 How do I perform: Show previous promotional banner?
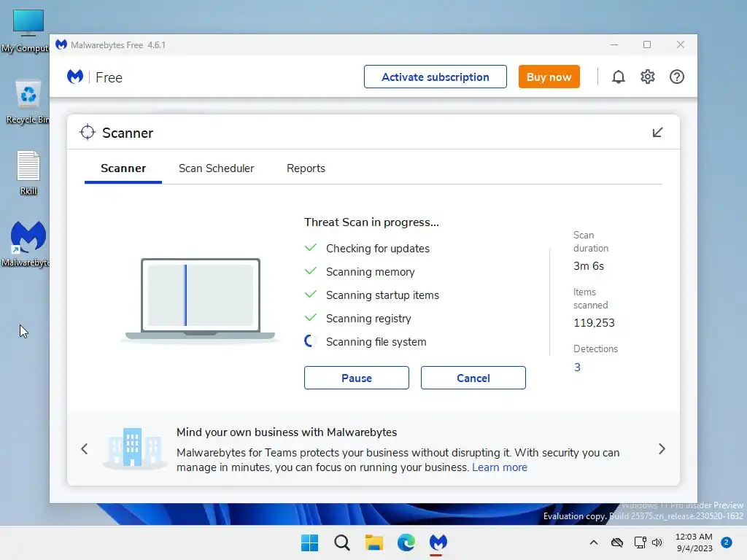(85, 448)
